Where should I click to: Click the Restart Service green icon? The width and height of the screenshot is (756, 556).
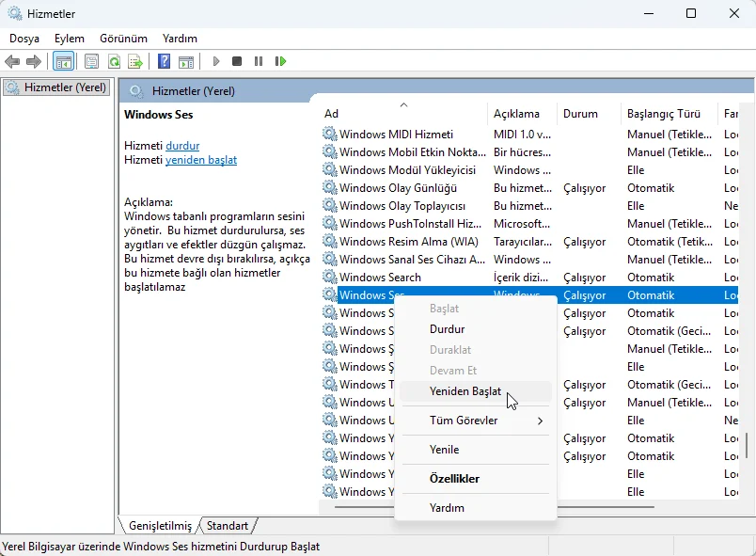(280, 61)
